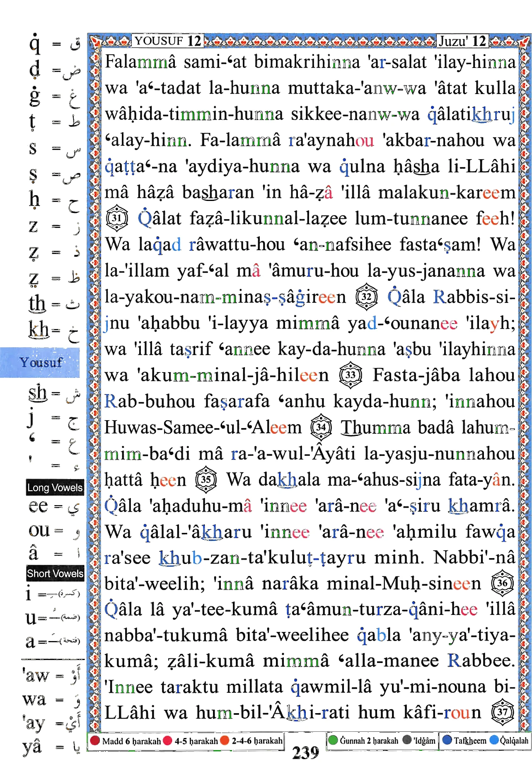Click the YOUSUF 12 header label

(x=168, y=41)
